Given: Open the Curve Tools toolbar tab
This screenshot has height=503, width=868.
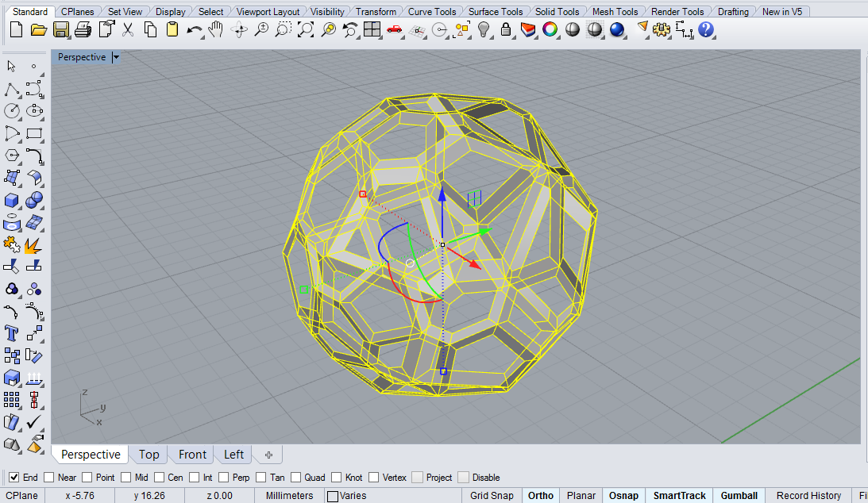Looking at the screenshot, I should coord(432,12).
